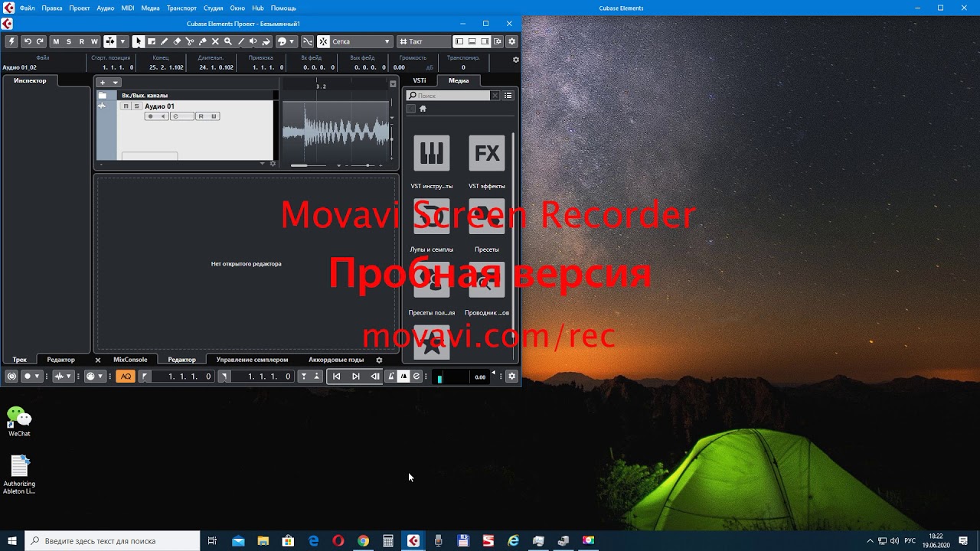Open color tool dropdown arrow
The width and height of the screenshot is (980, 551).
tap(292, 41)
